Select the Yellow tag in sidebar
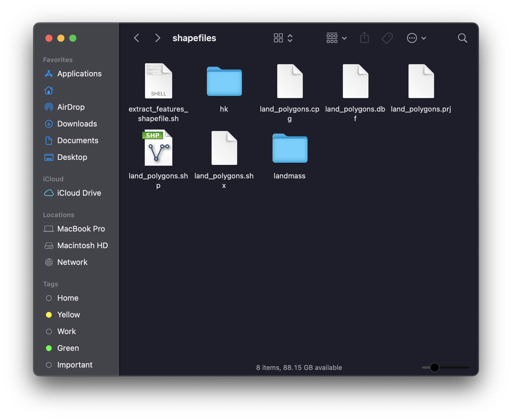 click(69, 315)
